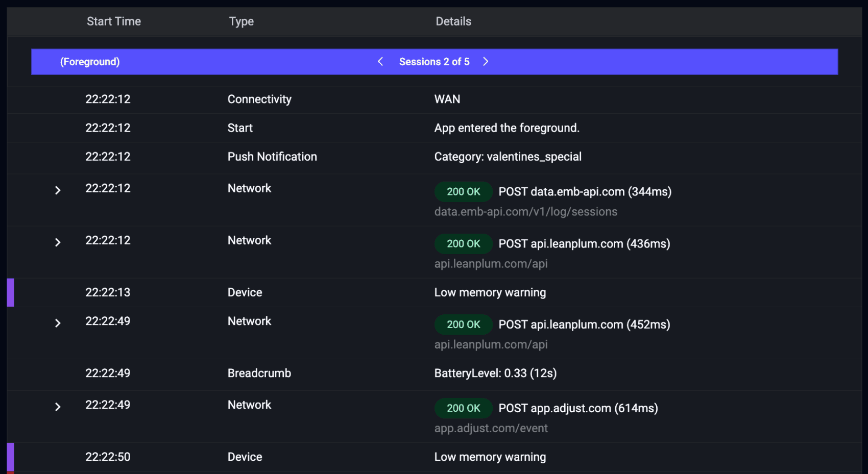The height and width of the screenshot is (474, 868).
Task: Click the 200 OK badge on app.adjust.com request
Action: 463,408
